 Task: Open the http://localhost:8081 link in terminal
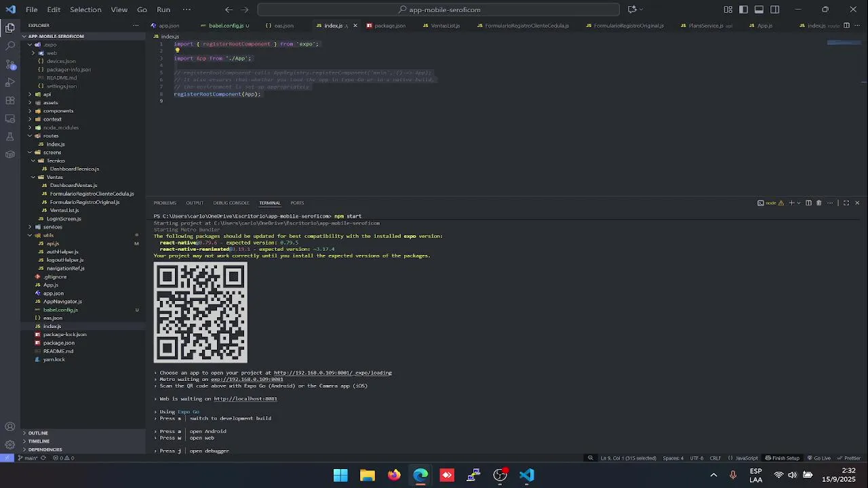tap(245, 399)
